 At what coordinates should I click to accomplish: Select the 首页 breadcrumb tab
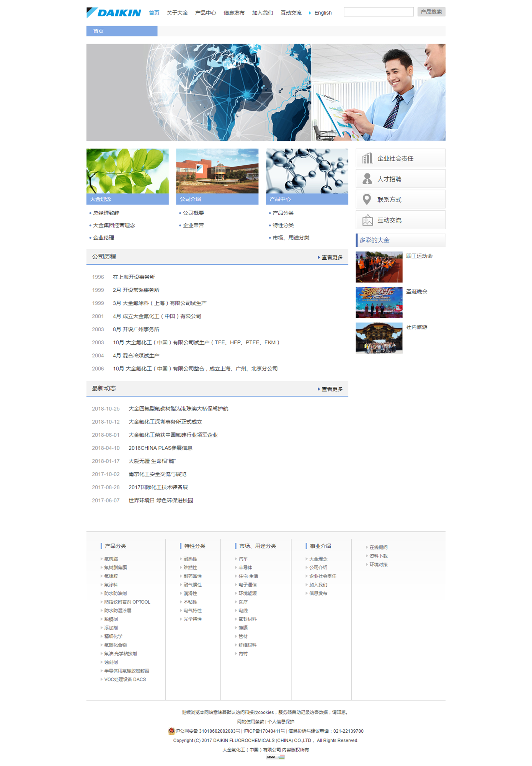point(122,31)
